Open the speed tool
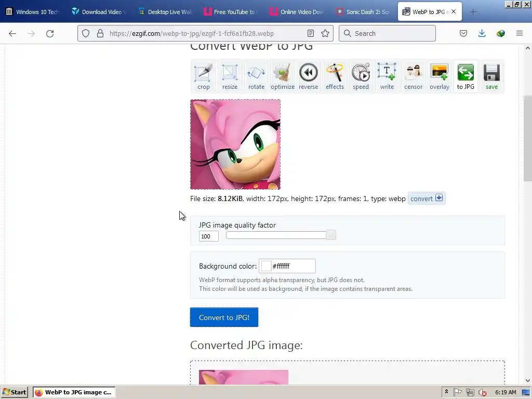 (361, 76)
